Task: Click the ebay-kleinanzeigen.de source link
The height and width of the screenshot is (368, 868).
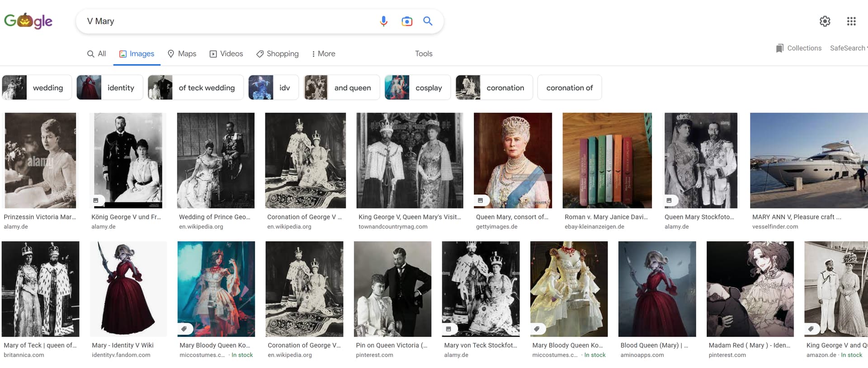Action: click(x=594, y=227)
